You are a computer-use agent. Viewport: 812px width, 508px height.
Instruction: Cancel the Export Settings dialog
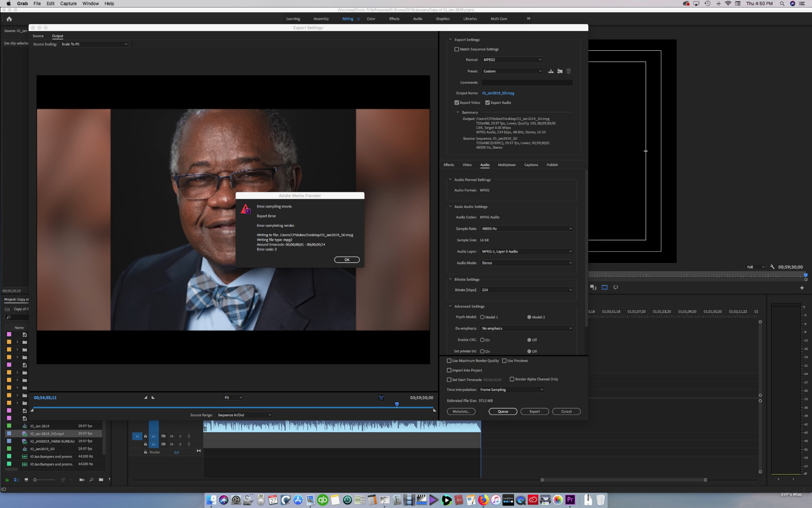(567, 412)
